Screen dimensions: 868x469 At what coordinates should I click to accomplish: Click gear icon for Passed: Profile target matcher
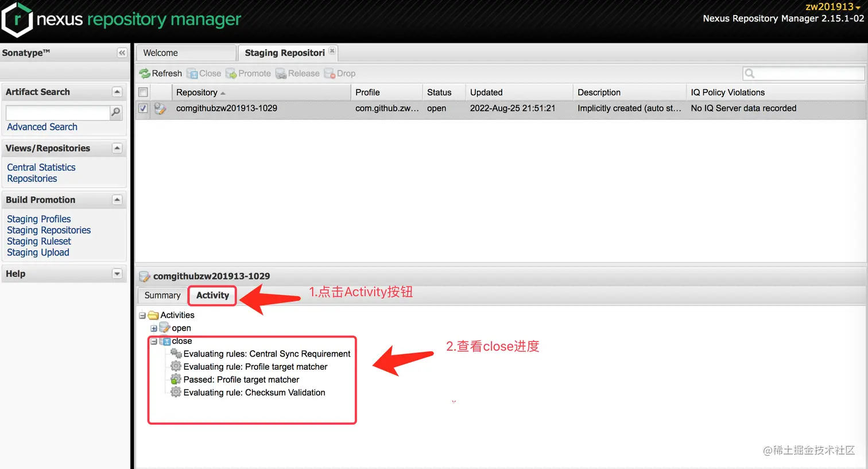[x=176, y=379]
